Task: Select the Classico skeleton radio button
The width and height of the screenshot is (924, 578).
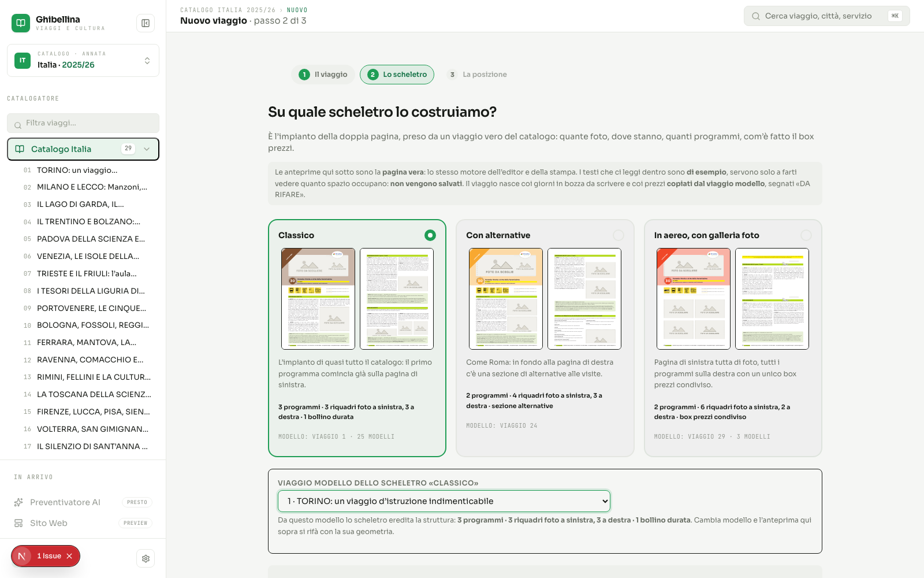Action: (x=430, y=235)
